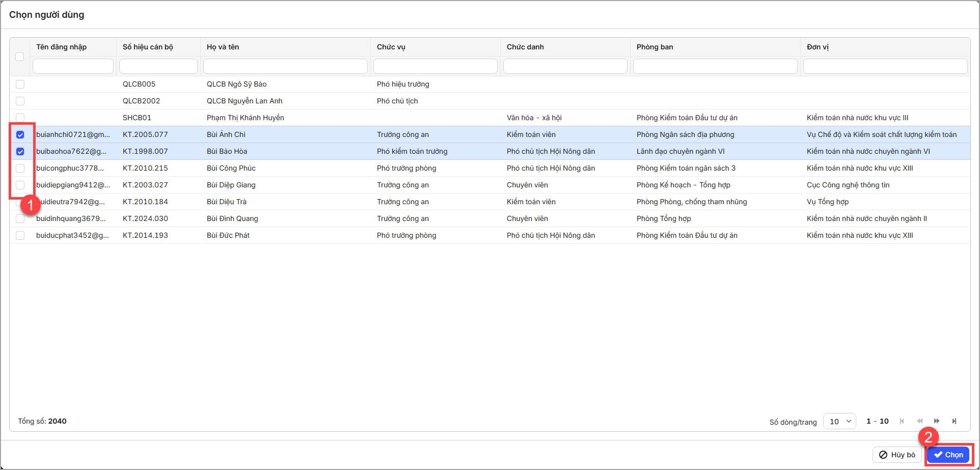Uncheck the Bùi Ánh Chi row checkbox
The width and height of the screenshot is (980, 470).
pyautogui.click(x=20, y=135)
